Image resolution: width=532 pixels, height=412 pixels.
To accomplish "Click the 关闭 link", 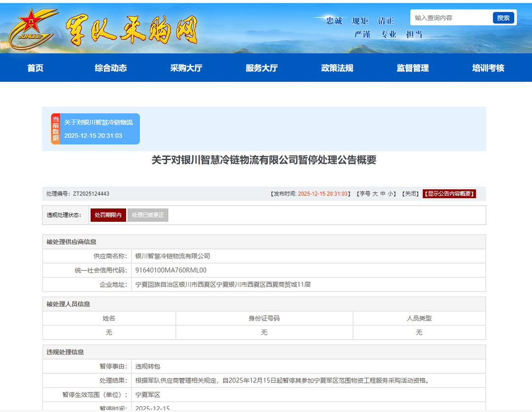I will click(410, 194).
